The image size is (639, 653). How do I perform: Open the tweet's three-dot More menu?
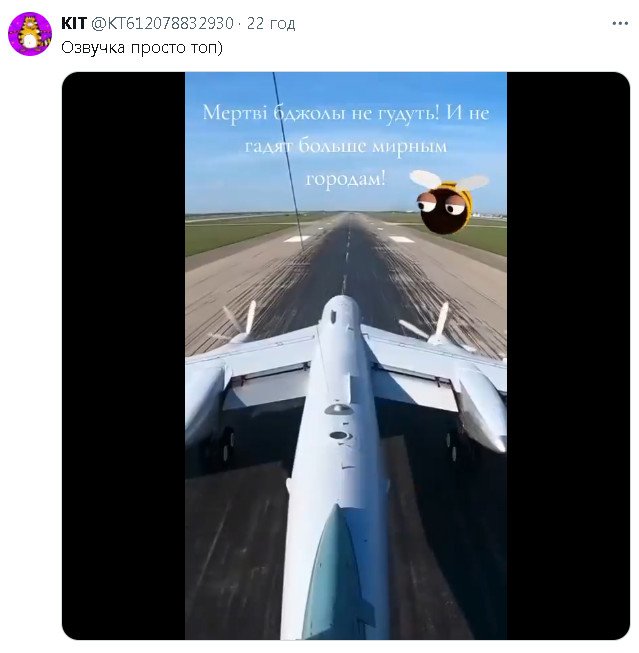tap(620, 24)
